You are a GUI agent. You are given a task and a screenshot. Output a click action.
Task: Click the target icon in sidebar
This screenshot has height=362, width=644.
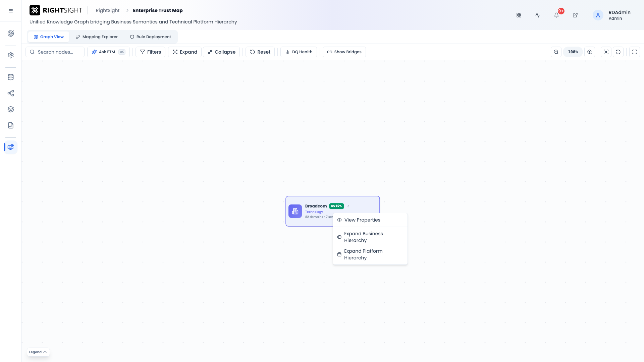11,34
